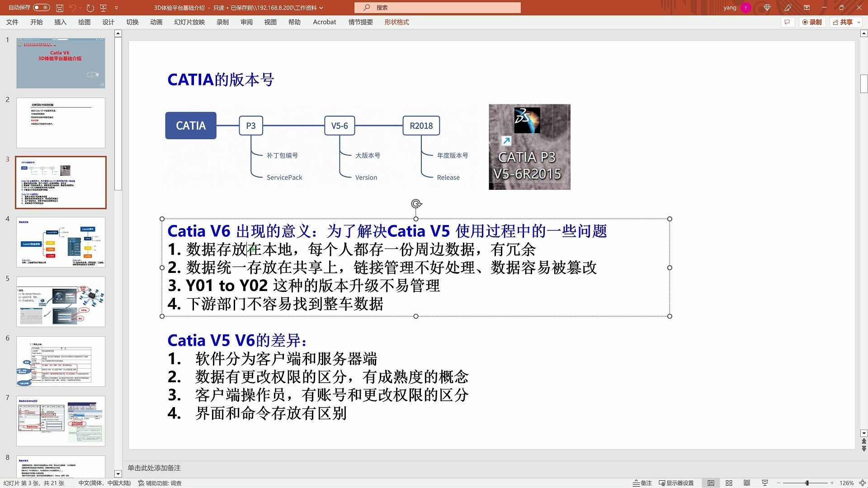This screenshot has height=488, width=868.
Task: Switch to Slide Sorter view icon
Action: (729, 483)
